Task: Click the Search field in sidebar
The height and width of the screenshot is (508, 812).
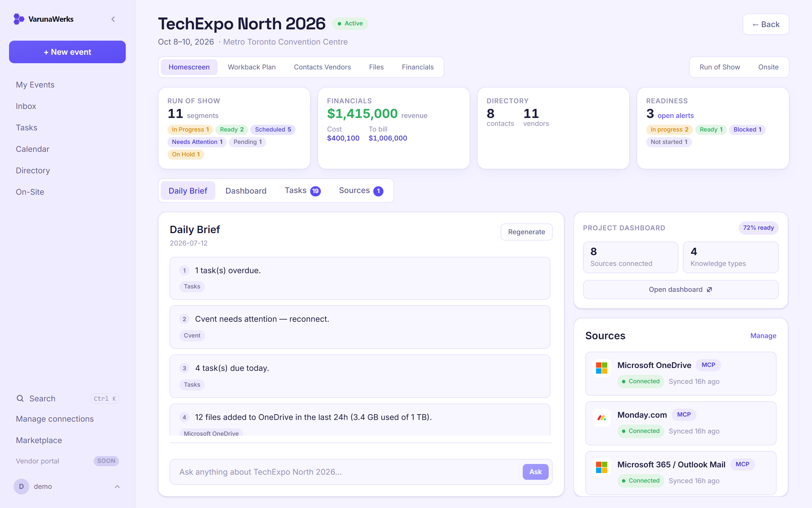Action: pyautogui.click(x=67, y=398)
